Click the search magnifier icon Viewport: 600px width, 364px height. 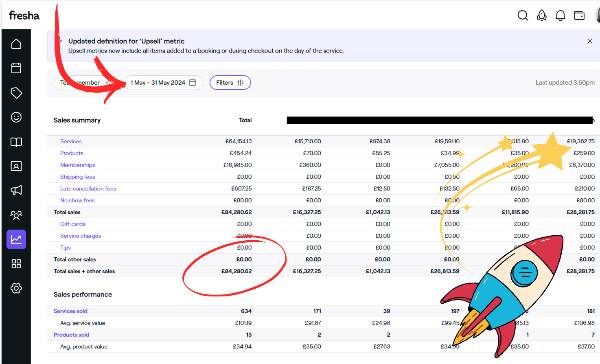click(523, 15)
